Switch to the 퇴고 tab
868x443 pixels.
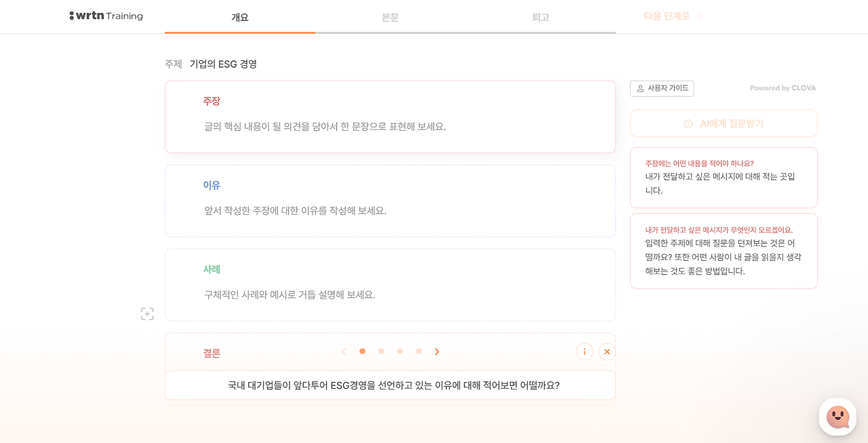click(540, 17)
